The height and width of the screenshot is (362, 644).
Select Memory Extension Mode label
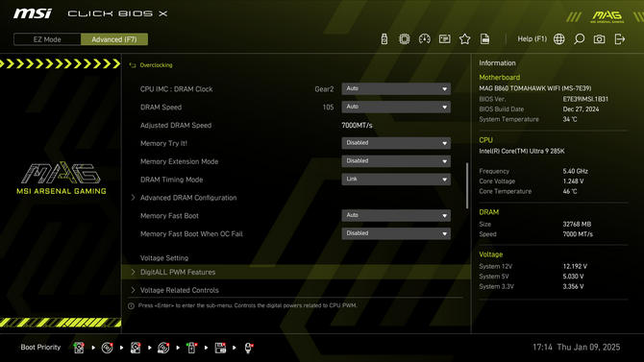pyautogui.click(x=179, y=161)
